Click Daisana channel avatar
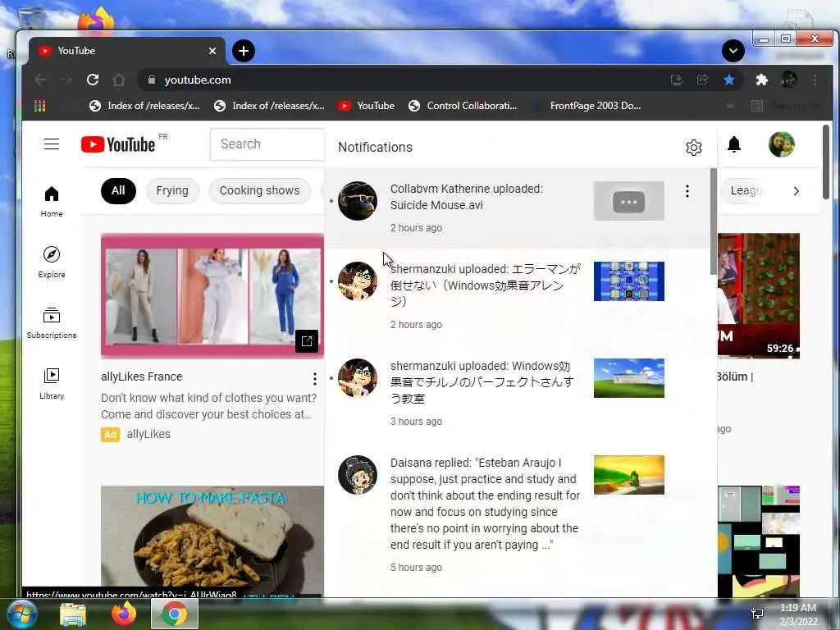840x630 pixels. 358,475
